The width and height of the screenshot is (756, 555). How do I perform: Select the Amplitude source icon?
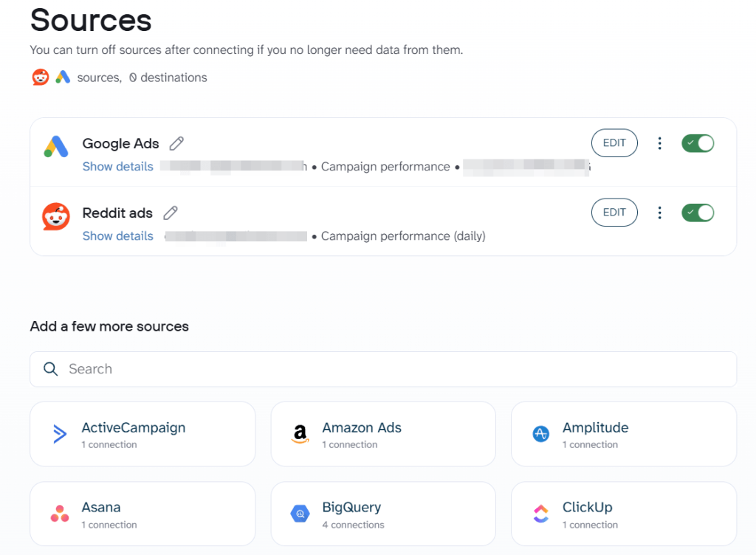point(540,434)
